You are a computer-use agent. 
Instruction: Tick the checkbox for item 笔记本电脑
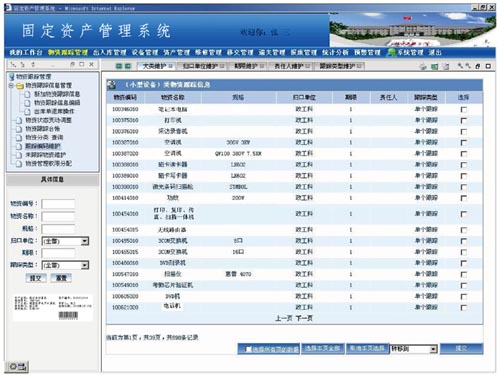click(463, 110)
